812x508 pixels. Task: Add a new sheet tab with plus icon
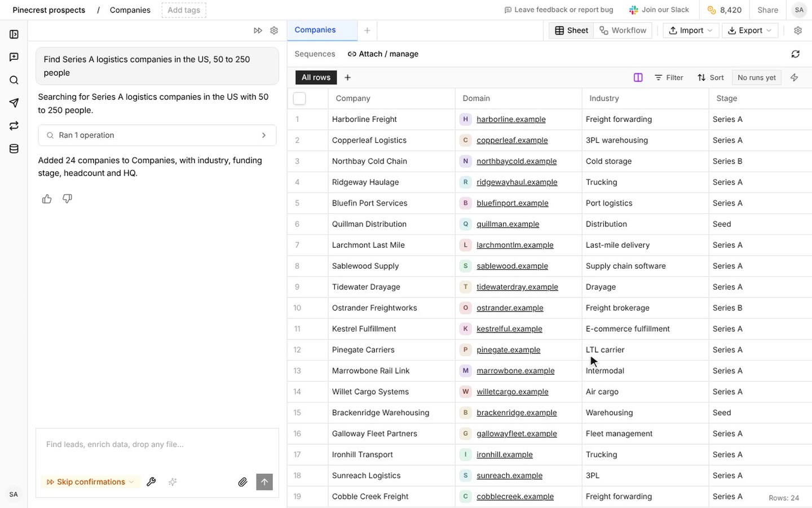(x=367, y=30)
